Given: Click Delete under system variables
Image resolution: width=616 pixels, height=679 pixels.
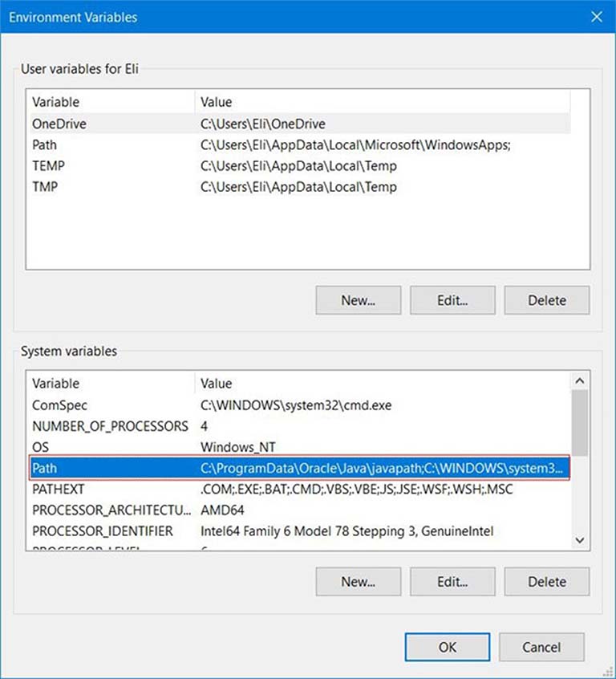Looking at the screenshot, I should coord(546,581).
